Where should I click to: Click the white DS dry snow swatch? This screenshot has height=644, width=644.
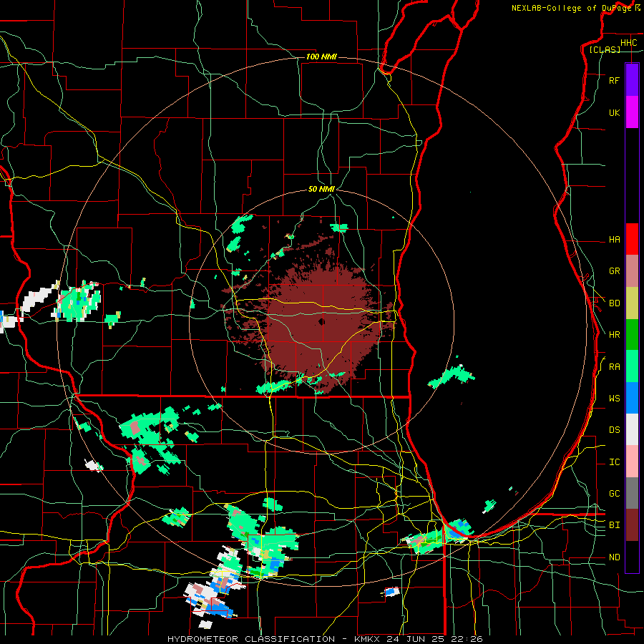(x=632, y=429)
